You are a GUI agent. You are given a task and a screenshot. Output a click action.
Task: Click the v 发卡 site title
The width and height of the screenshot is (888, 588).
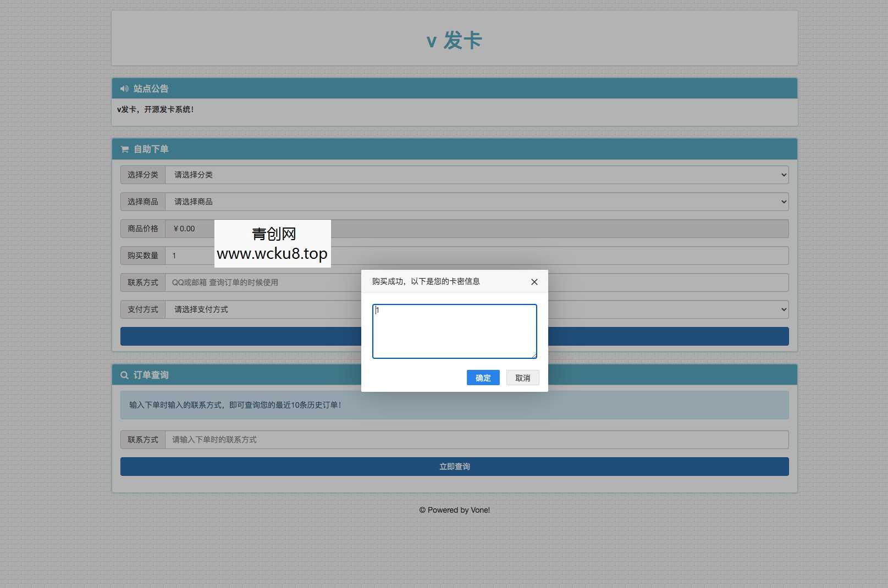pos(454,40)
